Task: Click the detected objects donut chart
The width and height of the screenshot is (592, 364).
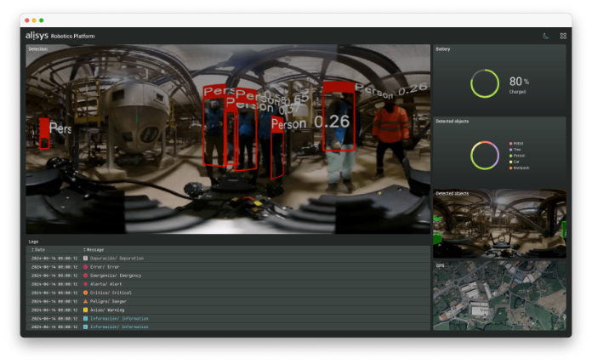Action: pos(485,155)
